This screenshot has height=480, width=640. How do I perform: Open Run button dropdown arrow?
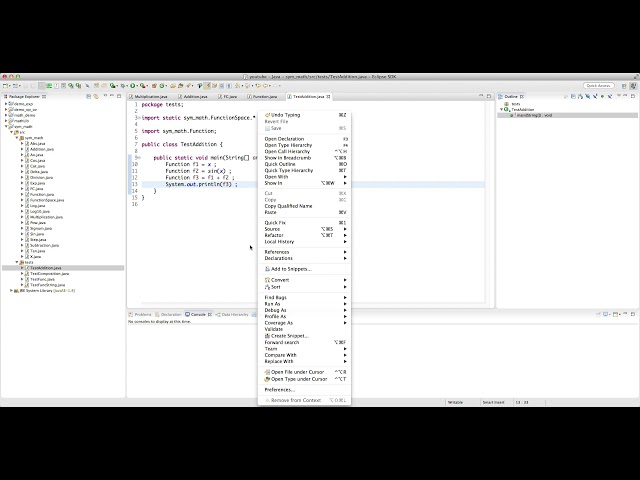coord(138,86)
